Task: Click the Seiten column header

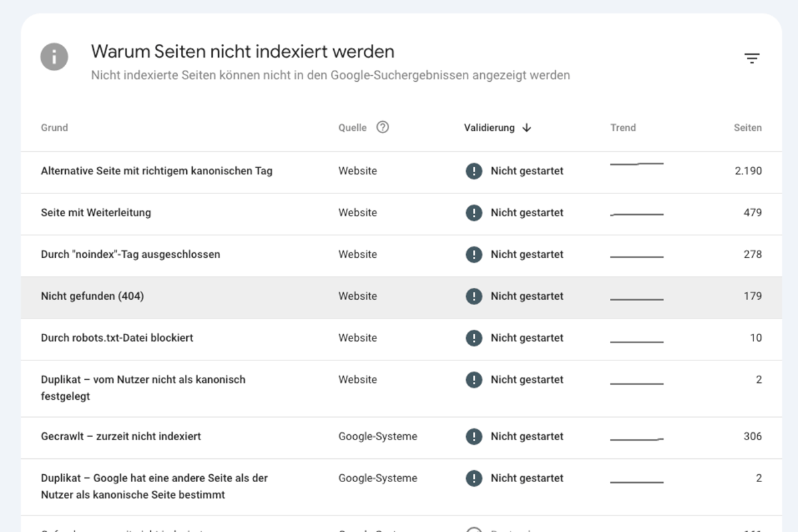Action: (x=747, y=128)
